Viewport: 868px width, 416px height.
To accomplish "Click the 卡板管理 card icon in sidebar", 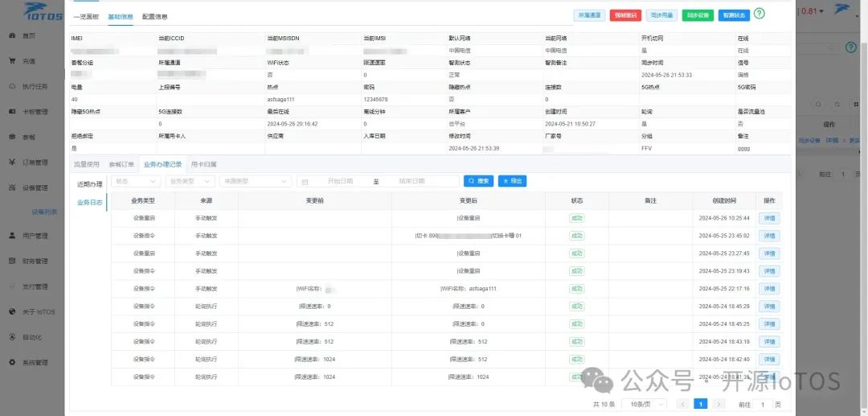I will click(12, 111).
